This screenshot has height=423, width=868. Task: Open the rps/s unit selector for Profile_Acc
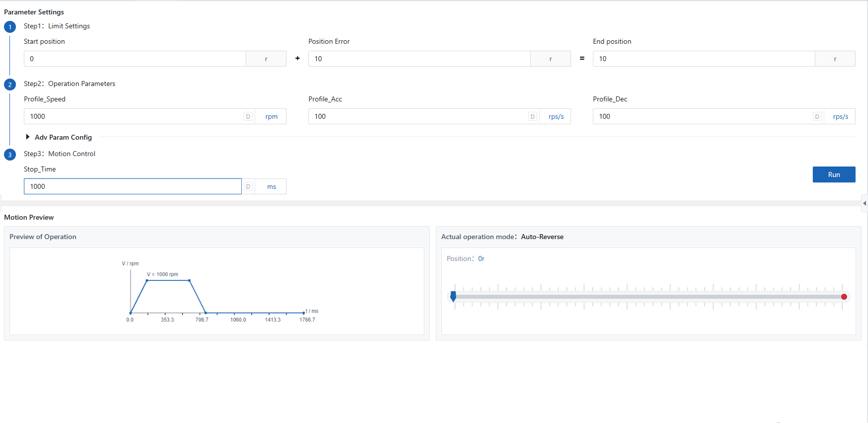pyautogui.click(x=556, y=116)
